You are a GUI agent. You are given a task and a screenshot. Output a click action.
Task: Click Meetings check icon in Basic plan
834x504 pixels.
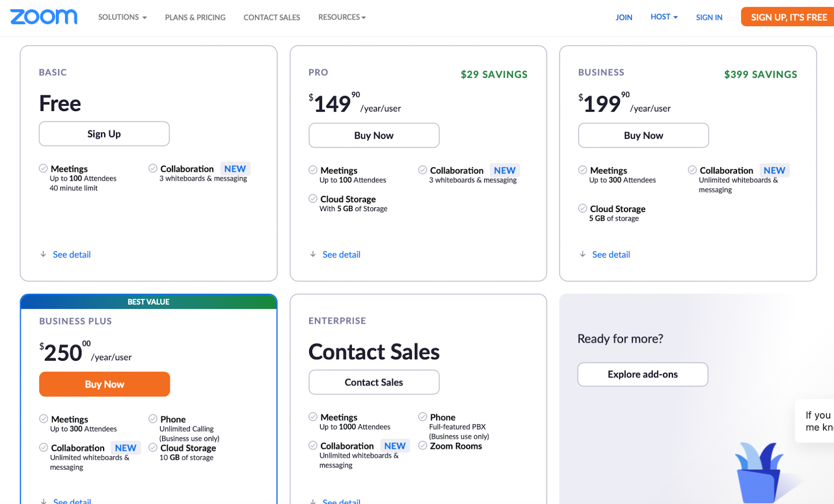[43, 168]
